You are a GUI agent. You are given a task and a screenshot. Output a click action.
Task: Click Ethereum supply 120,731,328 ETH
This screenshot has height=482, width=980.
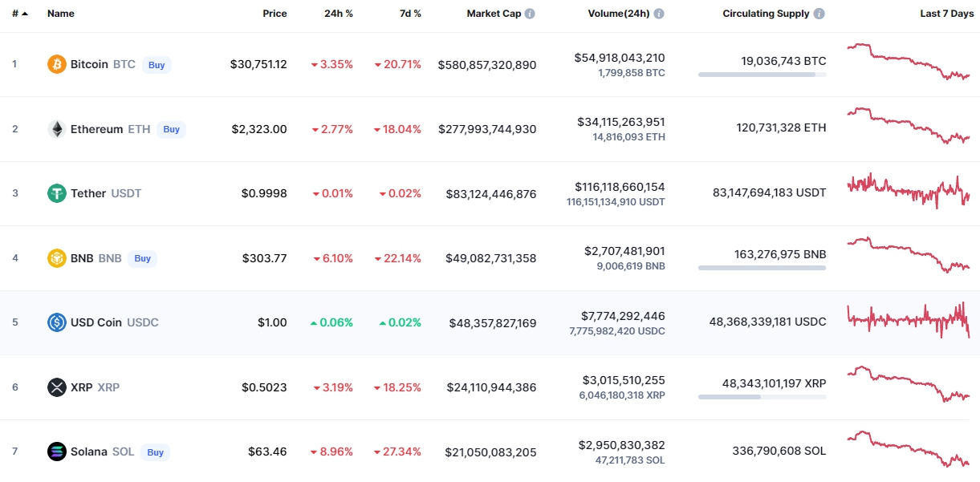coord(781,128)
